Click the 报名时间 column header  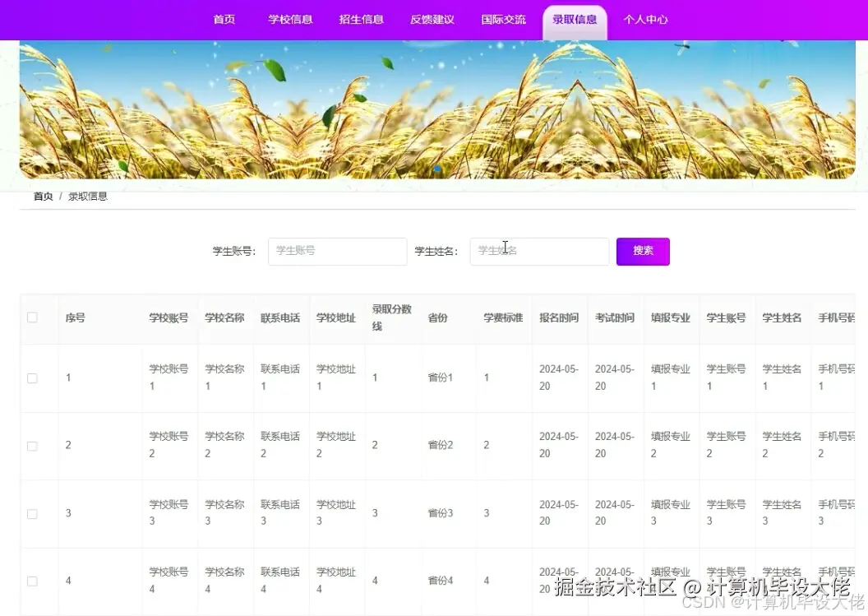pos(560,317)
